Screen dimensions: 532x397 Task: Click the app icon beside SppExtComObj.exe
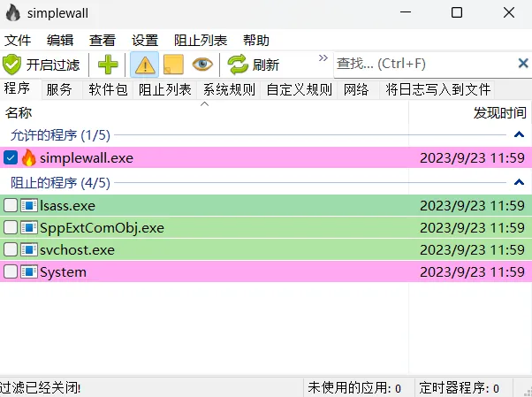29,227
